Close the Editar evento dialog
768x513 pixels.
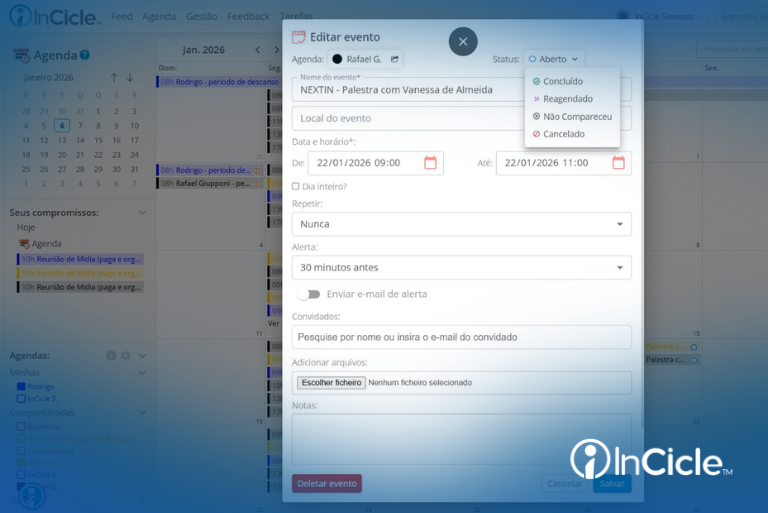click(463, 42)
